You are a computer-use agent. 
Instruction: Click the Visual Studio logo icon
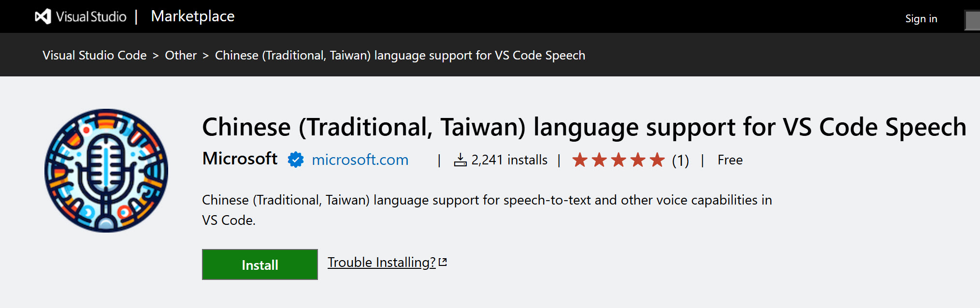[43, 15]
